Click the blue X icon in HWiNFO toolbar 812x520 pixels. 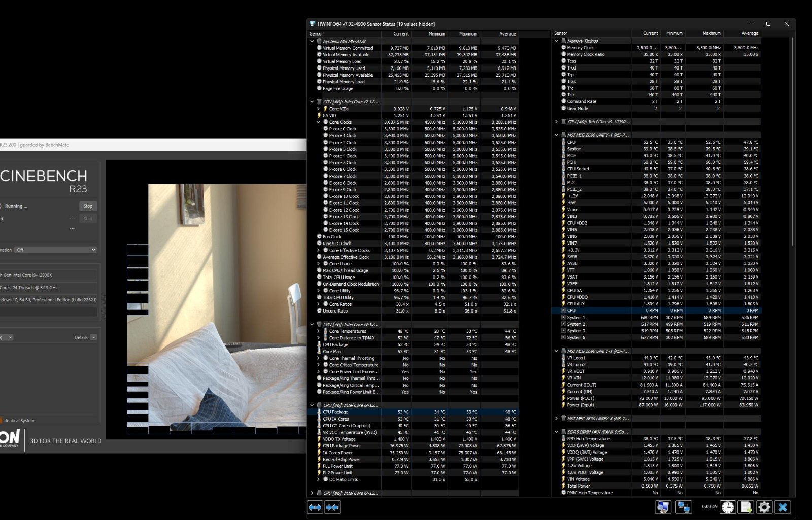click(x=783, y=507)
